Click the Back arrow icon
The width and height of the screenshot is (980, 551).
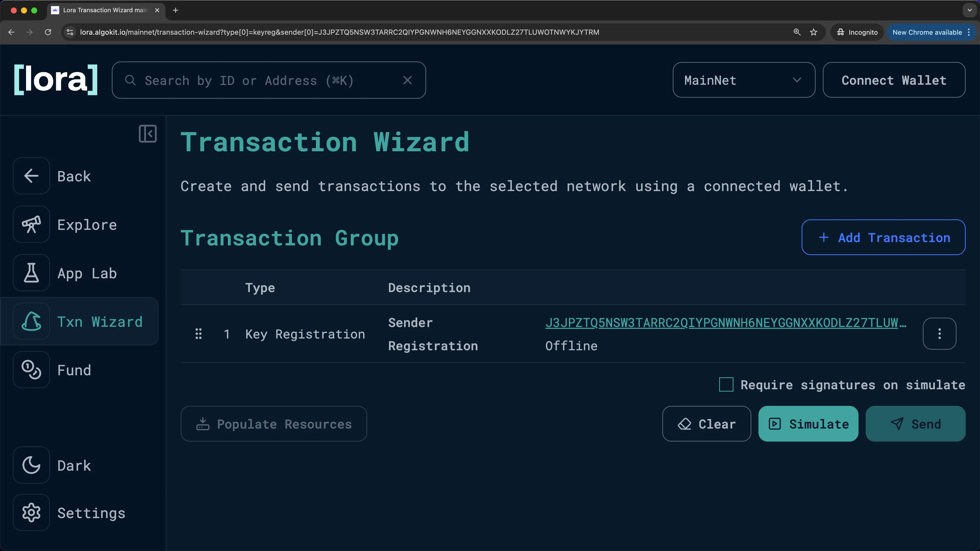click(31, 176)
